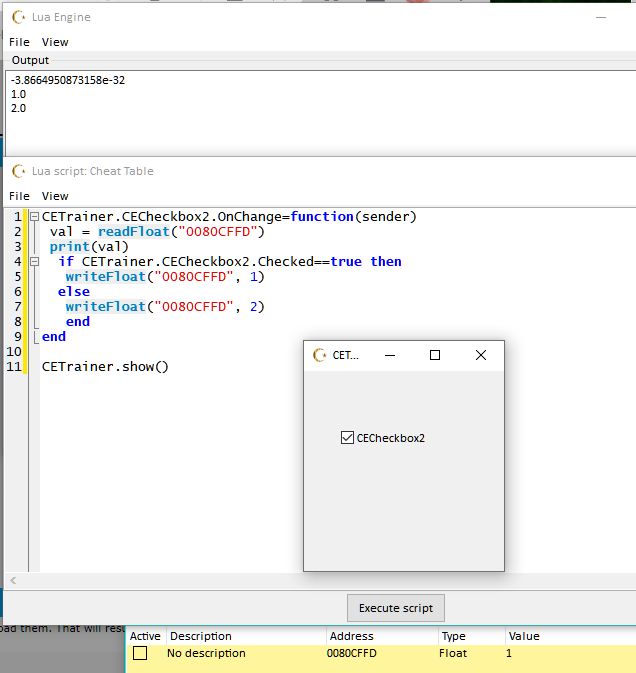Click the CETrainer form title bar icon

pyautogui.click(x=320, y=355)
